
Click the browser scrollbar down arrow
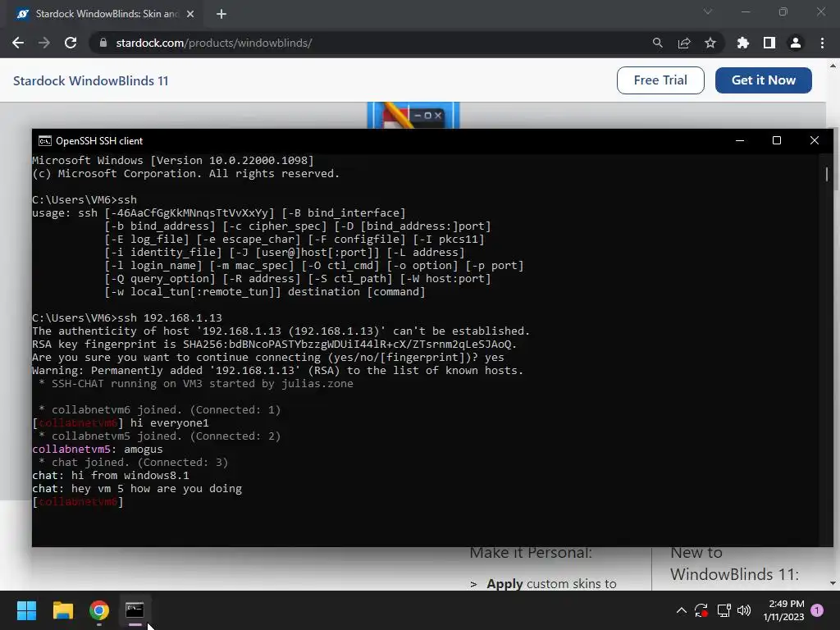pos(833,583)
